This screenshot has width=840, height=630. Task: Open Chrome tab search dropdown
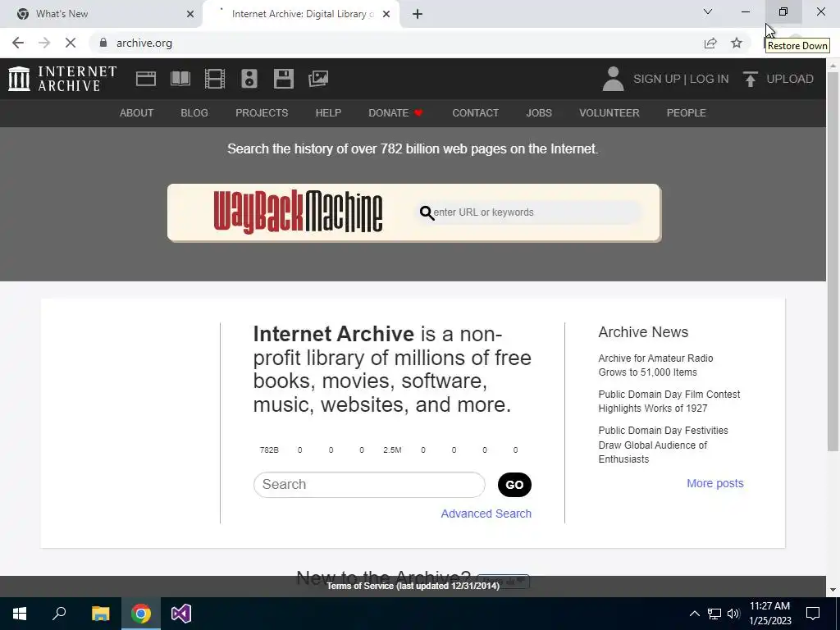pos(708,11)
